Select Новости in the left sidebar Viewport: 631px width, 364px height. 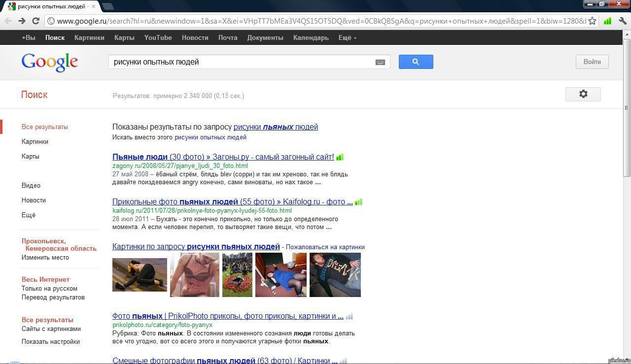click(x=34, y=200)
